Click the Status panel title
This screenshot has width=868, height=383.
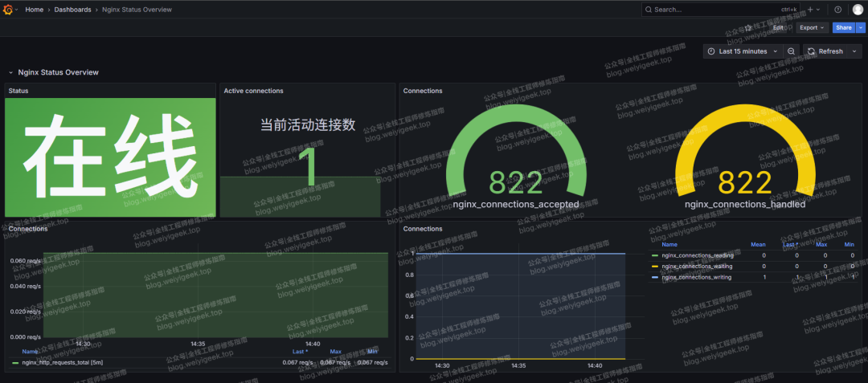pyautogui.click(x=18, y=91)
